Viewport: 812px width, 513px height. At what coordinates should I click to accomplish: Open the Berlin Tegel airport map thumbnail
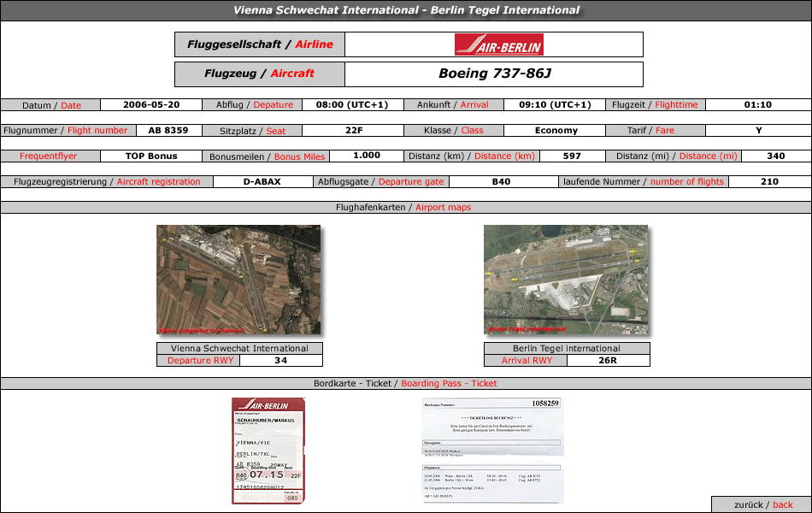[566, 280]
